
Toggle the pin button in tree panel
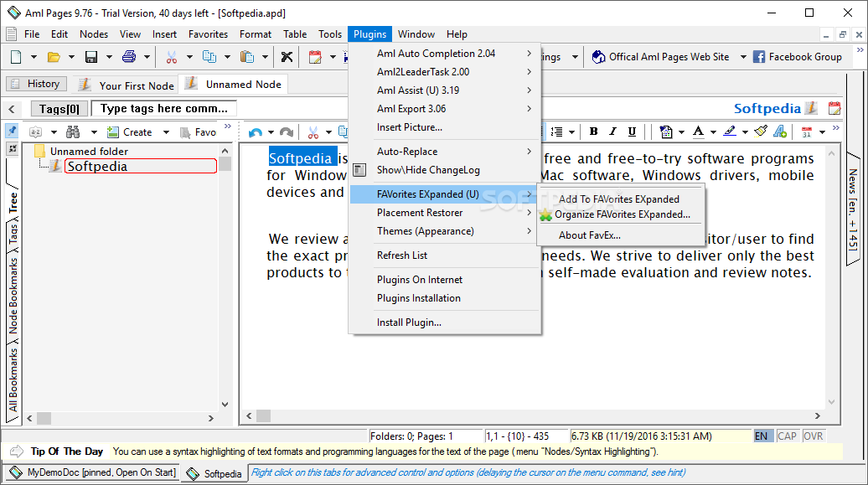point(13,131)
